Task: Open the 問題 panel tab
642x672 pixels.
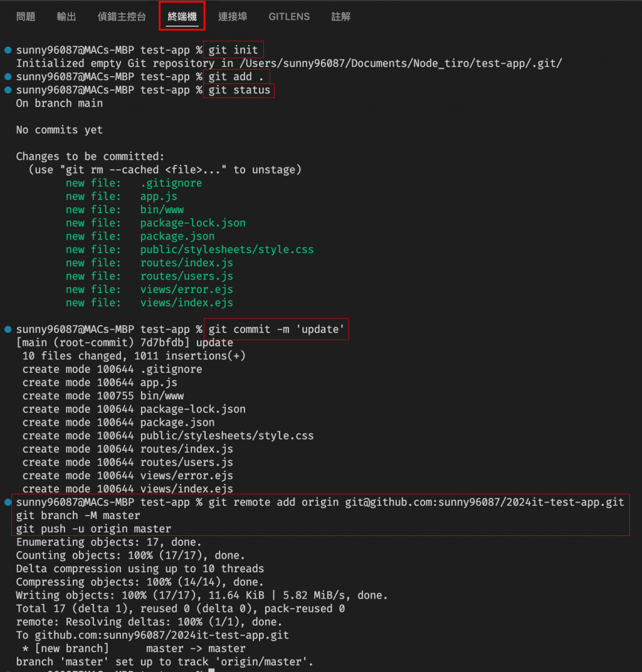Action: point(26,17)
